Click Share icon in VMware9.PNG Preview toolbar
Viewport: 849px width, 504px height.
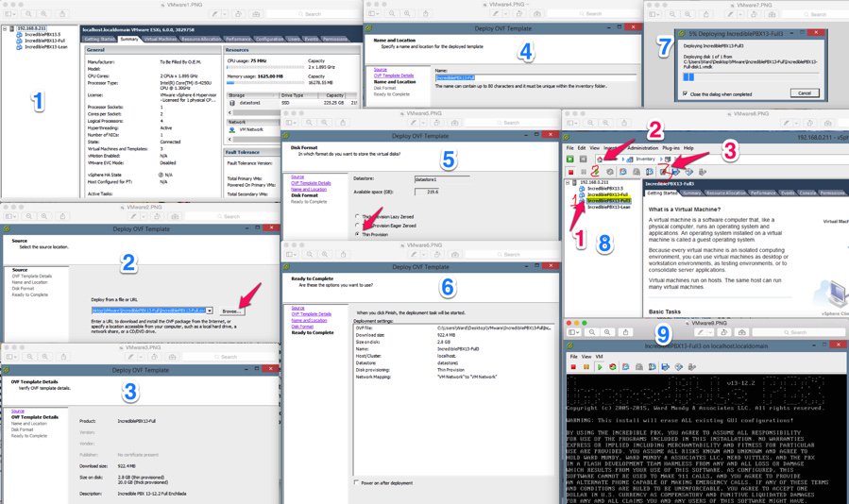pos(625,332)
